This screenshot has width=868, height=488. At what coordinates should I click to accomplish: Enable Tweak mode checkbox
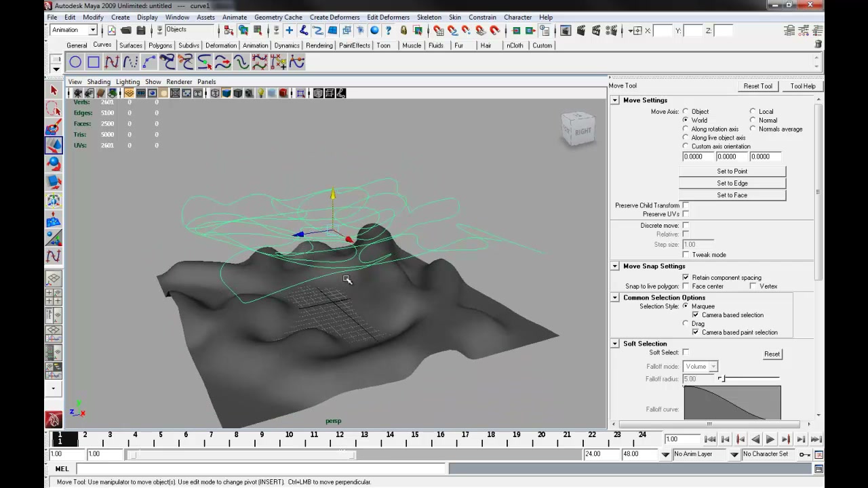click(686, 255)
